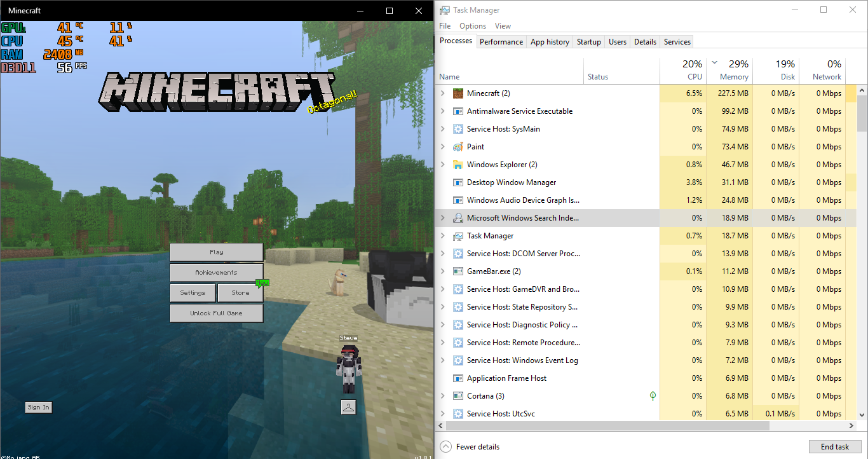
Task: Switch to the Users tab
Action: pos(618,42)
